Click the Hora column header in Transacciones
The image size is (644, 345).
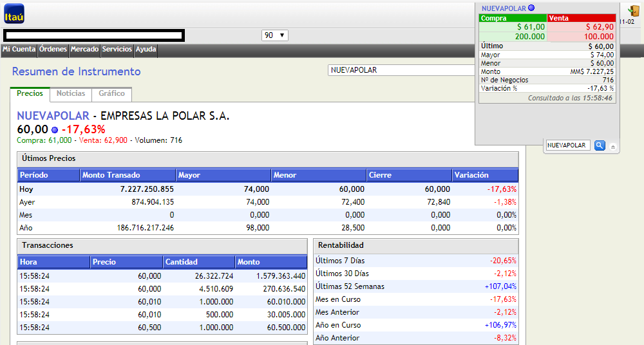coord(54,262)
